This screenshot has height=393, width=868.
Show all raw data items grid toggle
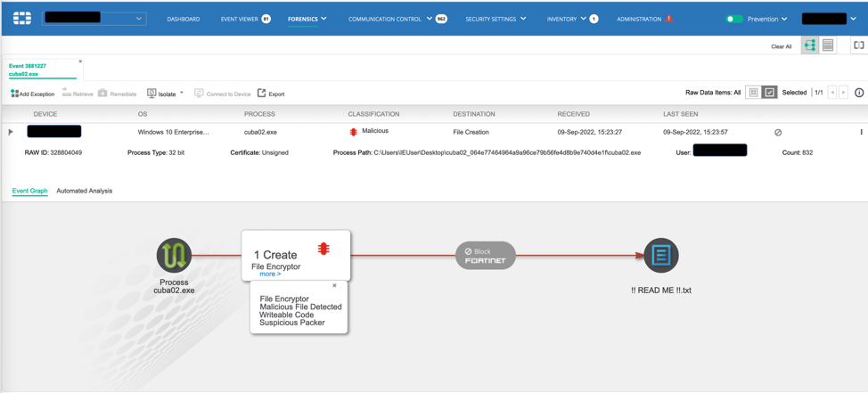(x=753, y=93)
